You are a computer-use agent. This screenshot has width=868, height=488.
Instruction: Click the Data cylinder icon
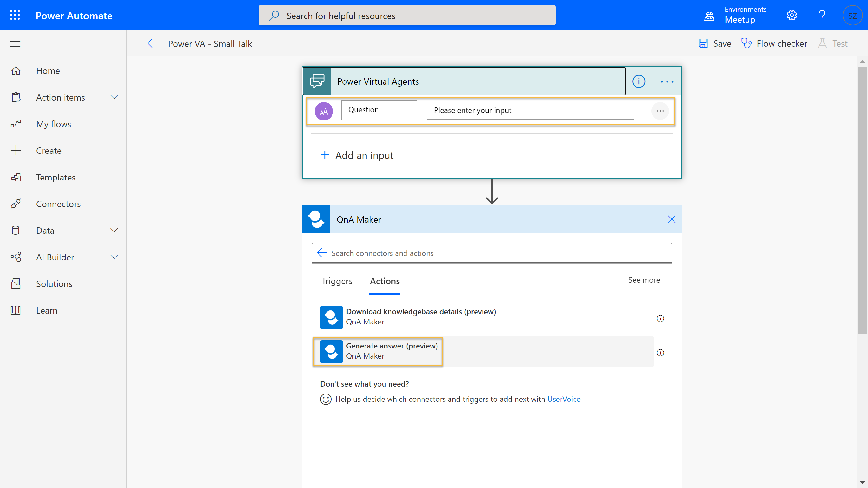(x=16, y=230)
